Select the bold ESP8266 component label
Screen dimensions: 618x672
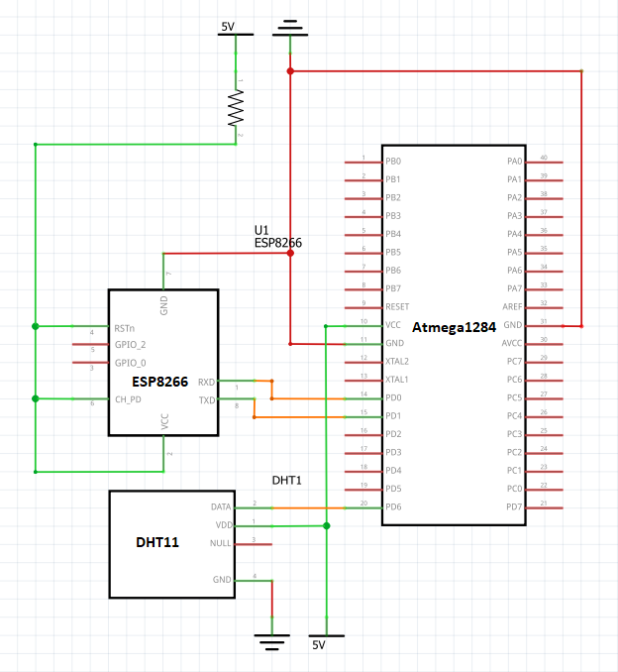tap(159, 382)
